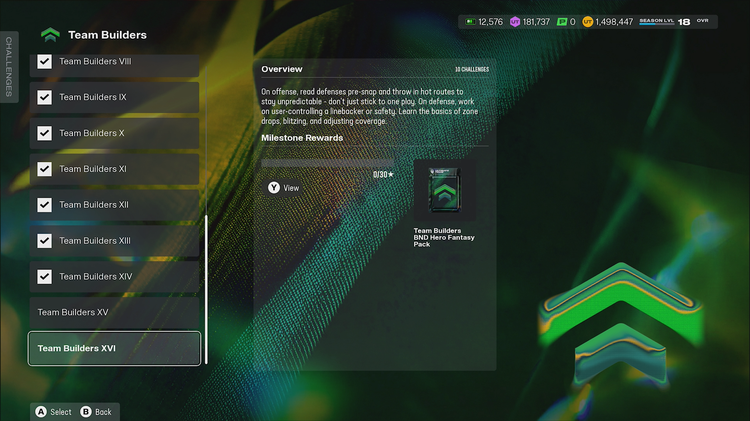
Task: Select the Team Builders XVI entry
Action: tap(114, 349)
